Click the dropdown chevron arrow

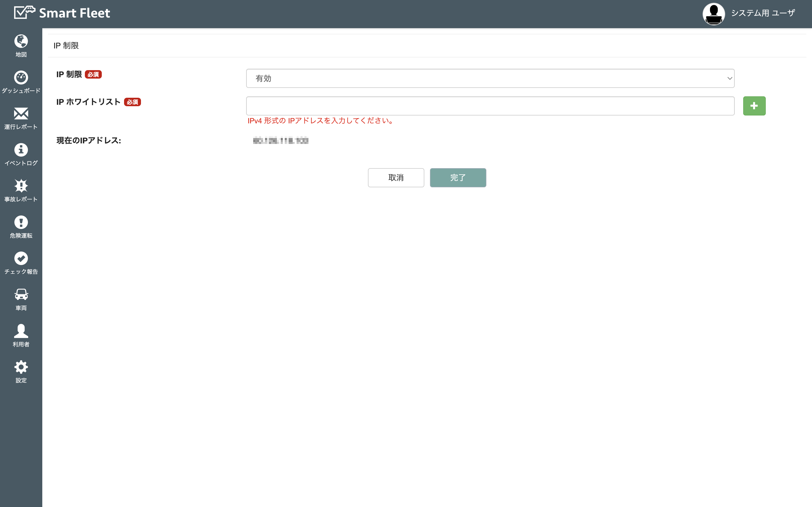(729, 79)
